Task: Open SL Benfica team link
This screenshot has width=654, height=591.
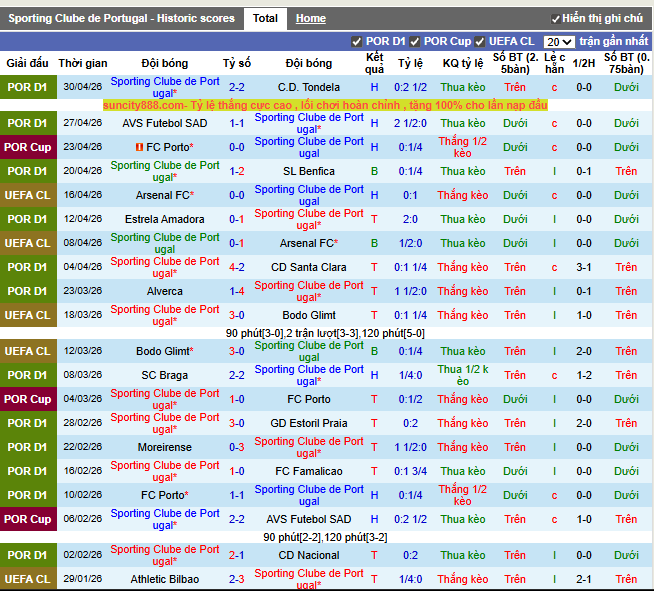Action: point(309,171)
